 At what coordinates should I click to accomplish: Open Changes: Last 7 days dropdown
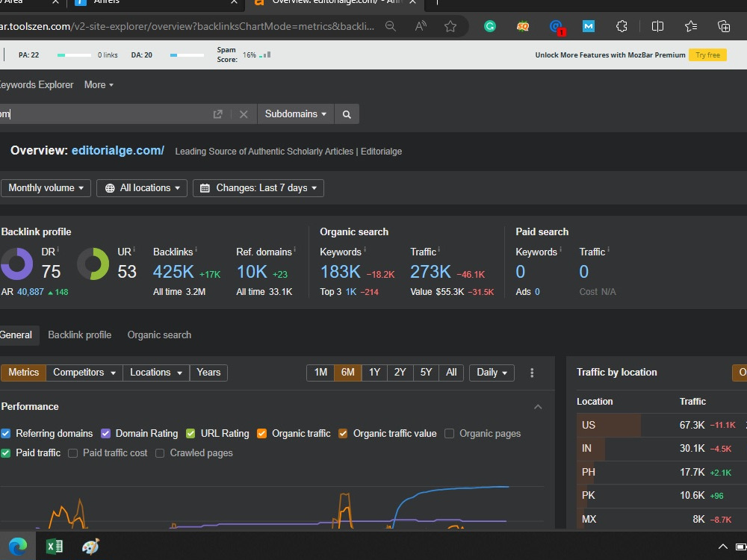pyautogui.click(x=258, y=188)
